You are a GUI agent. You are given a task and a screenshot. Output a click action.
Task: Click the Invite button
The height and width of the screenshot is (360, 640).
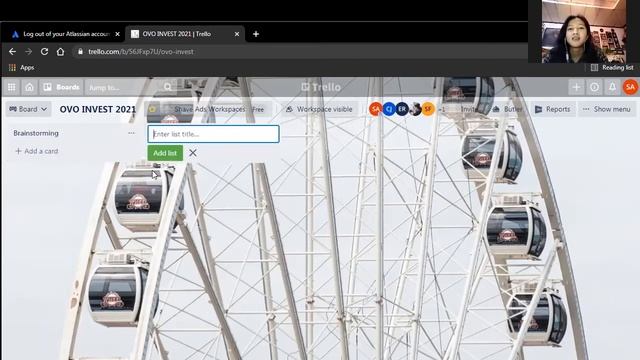click(469, 109)
